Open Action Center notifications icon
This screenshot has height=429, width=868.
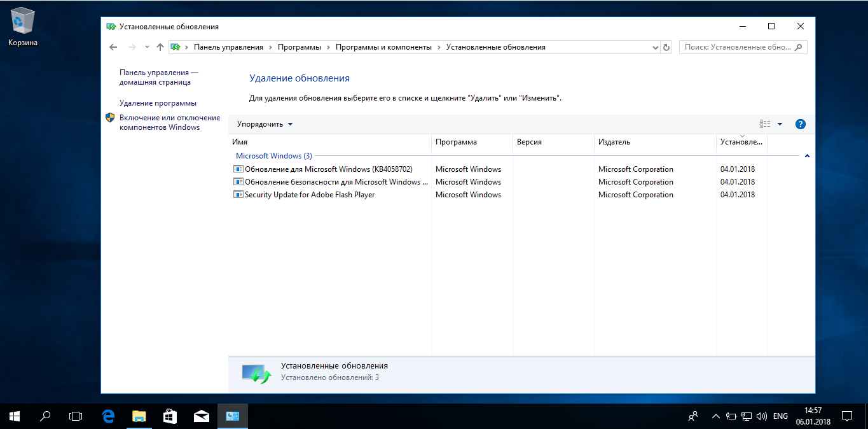(x=847, y=416)
